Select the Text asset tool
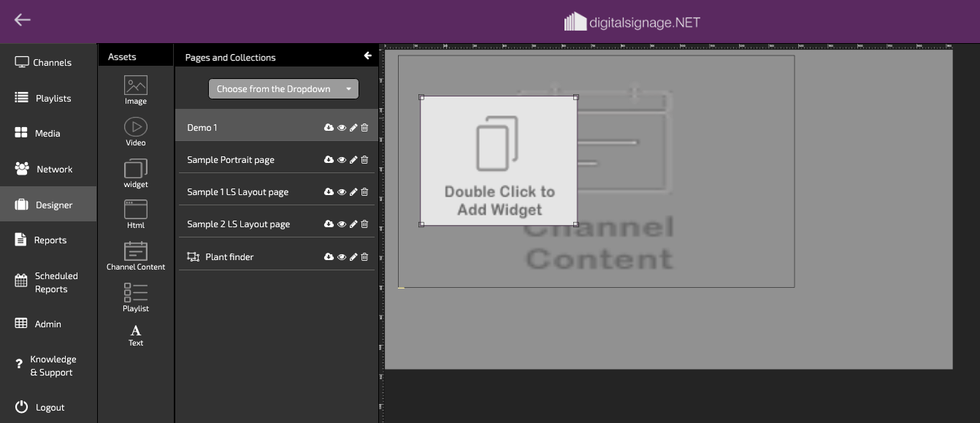Image resolution: width=980 pixels, height=423 pixels. [136, 331]
